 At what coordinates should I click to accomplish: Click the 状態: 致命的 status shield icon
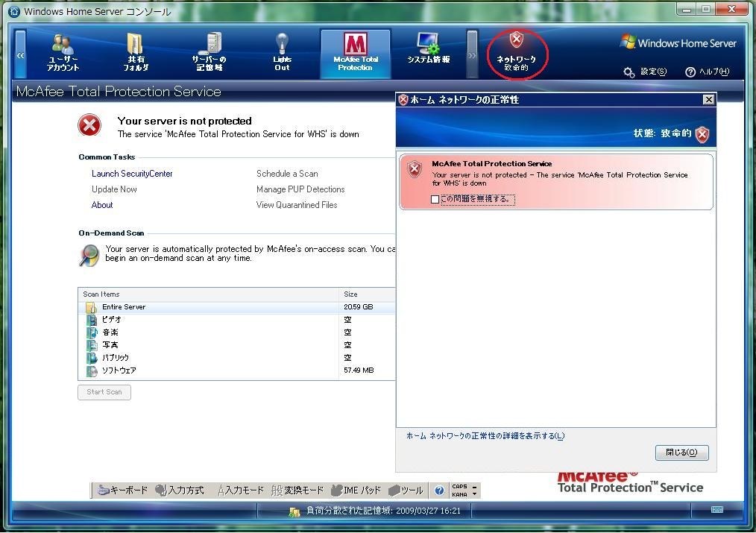702,134
